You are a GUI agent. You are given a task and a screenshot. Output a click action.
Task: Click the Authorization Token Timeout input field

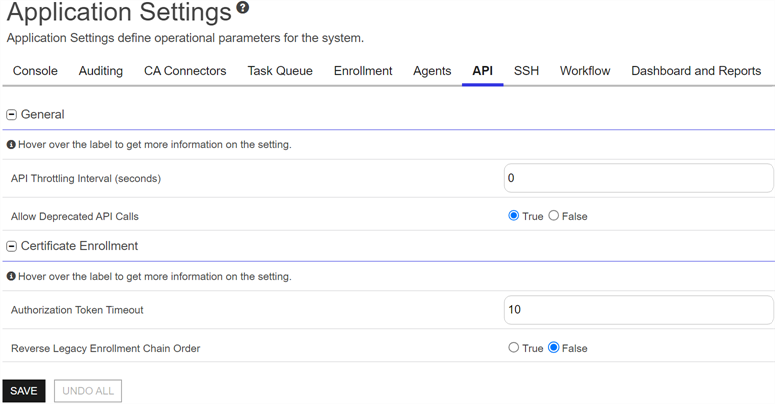pos(639,310)
